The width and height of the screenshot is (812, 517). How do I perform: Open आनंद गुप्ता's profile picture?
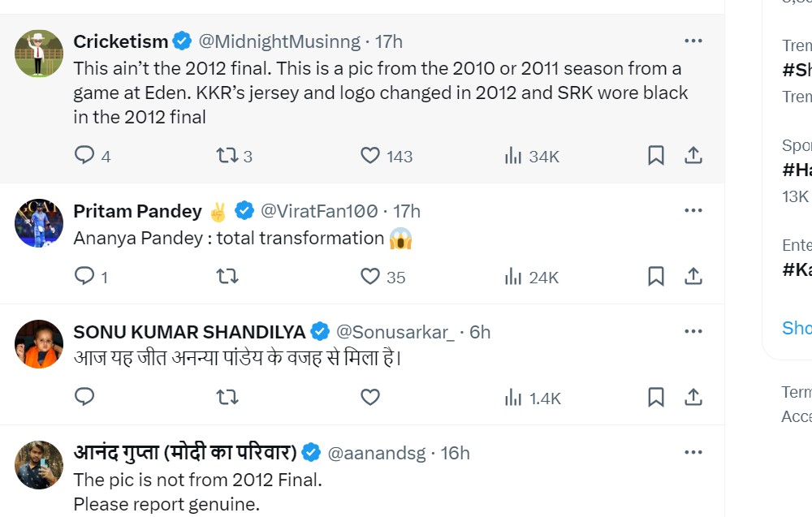(39, 465)
